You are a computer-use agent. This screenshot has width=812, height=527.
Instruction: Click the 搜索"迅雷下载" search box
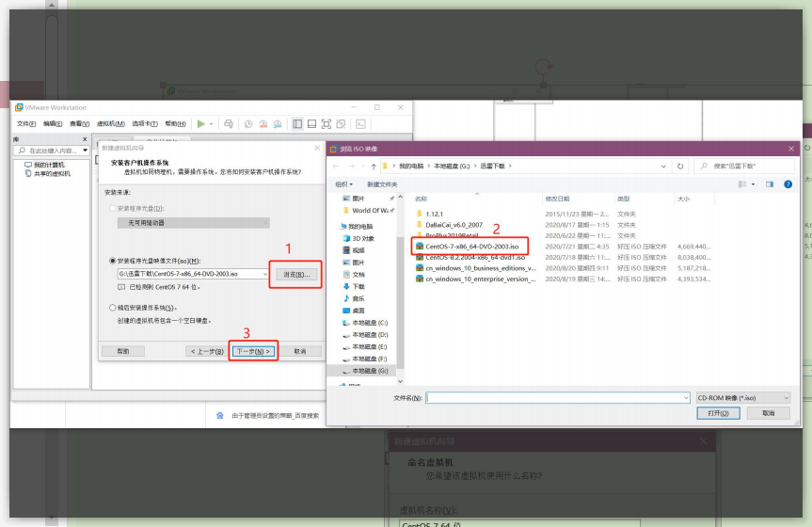[744, 167]
